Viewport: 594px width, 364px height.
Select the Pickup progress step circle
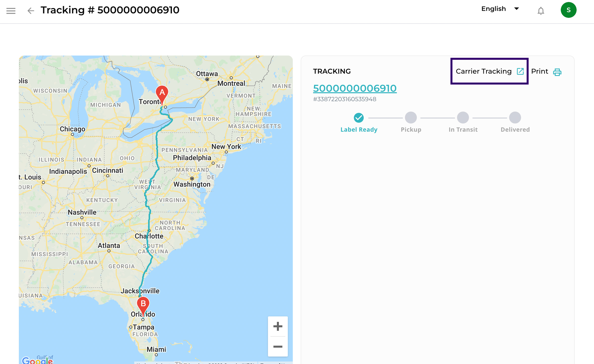tap(411, 118)
